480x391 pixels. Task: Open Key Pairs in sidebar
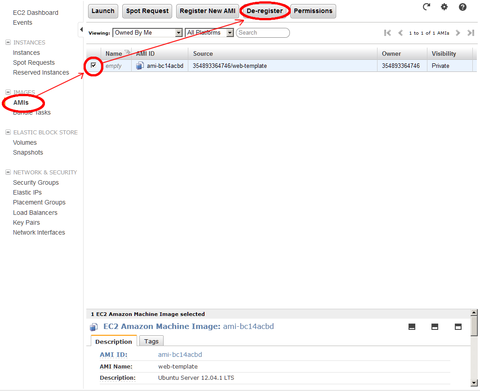[x=26, y=223]
